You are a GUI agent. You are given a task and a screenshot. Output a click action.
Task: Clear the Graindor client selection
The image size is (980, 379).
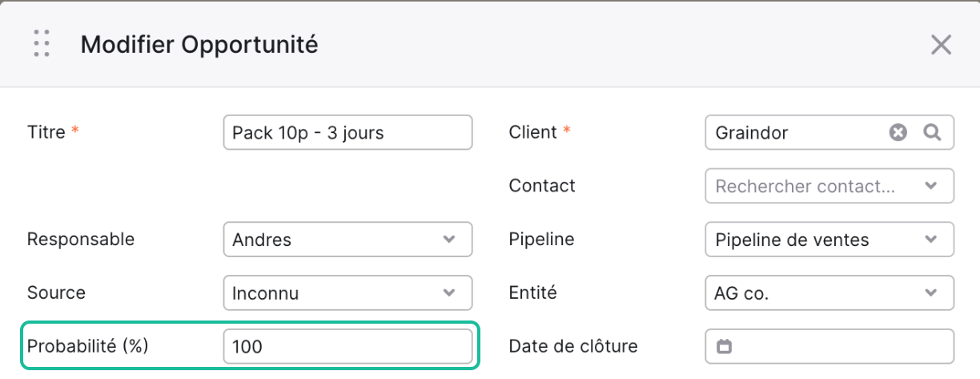[898, 132]
